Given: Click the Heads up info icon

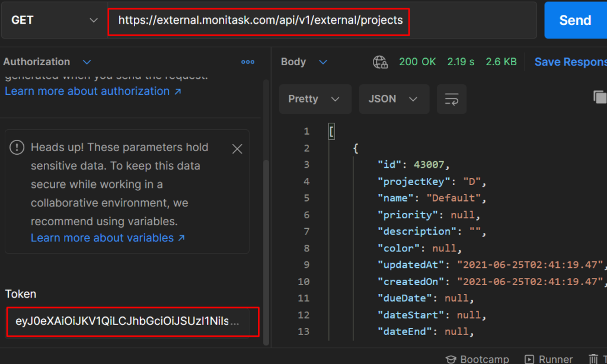Looking at the screenshot, I should (17, 148).
